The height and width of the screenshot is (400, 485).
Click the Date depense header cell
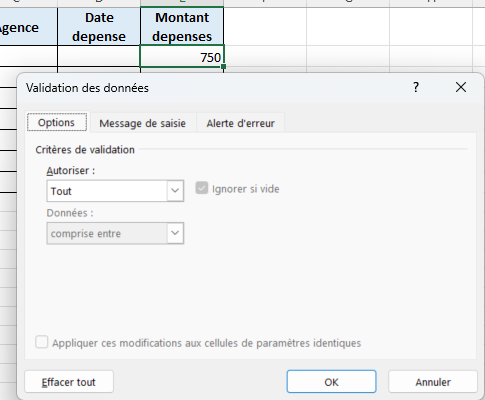[99, 27]
